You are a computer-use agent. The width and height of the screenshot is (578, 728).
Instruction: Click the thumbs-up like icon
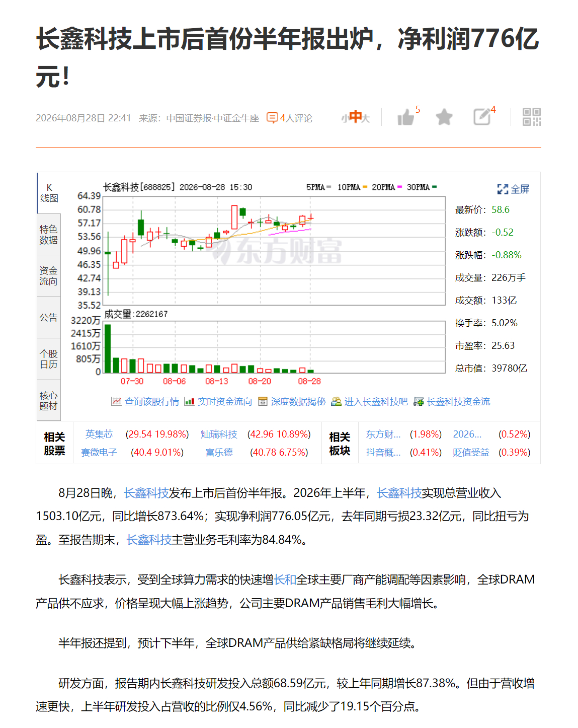tap(406, 118)
